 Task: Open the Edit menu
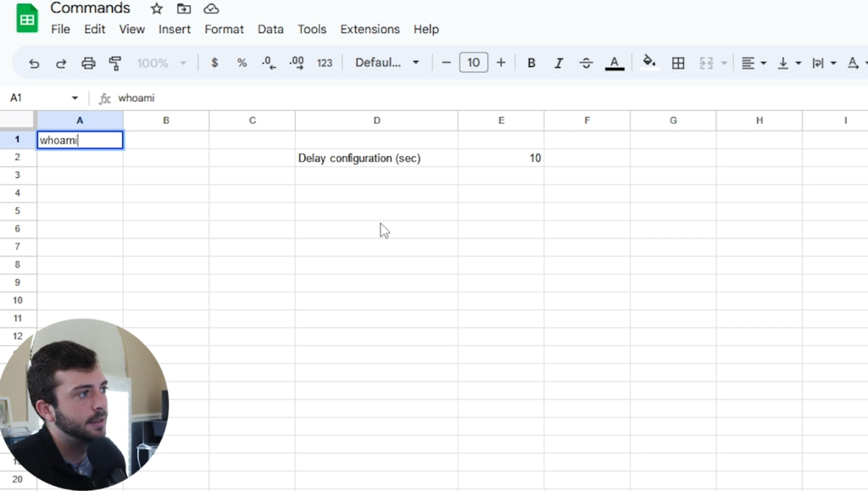95,30
